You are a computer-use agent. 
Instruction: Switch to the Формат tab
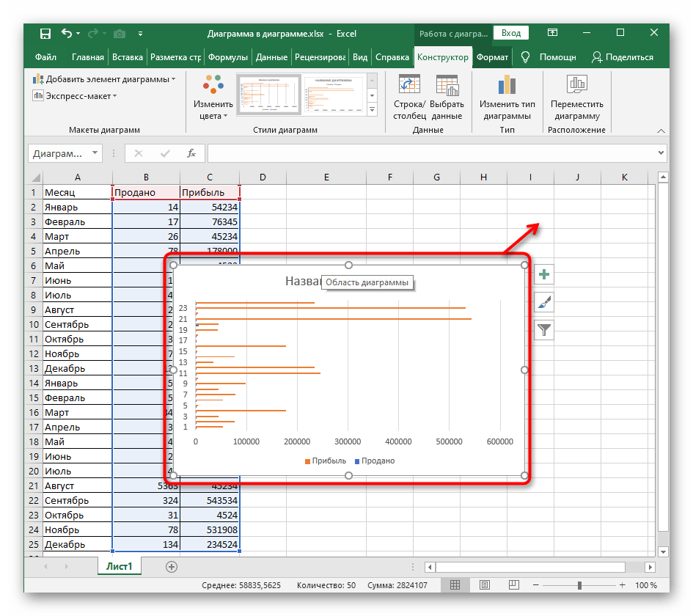(492, 57)
